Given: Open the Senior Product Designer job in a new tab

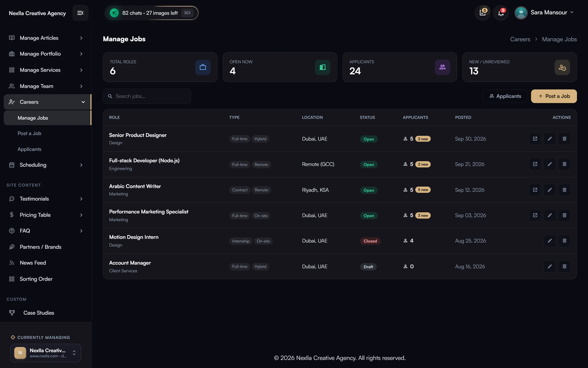Looking at the screenshot, I should [535, 139].
